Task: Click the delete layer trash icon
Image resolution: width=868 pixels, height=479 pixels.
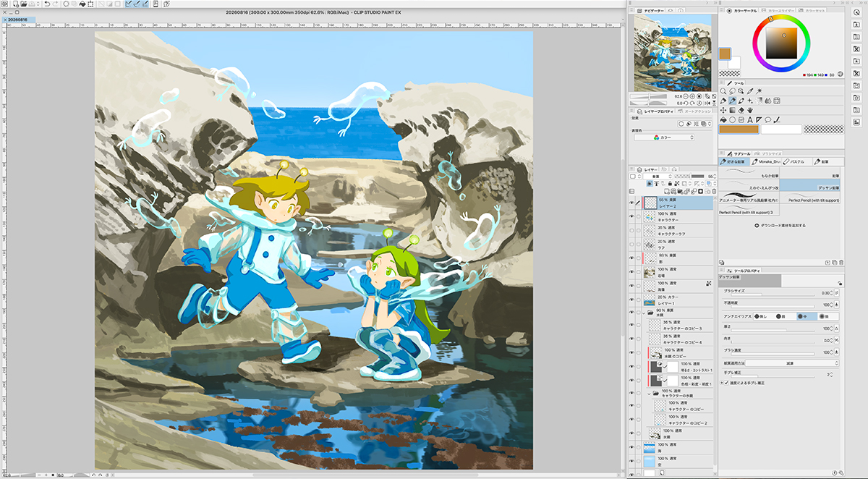Action: pyautogui.click(x=714, y=191)
